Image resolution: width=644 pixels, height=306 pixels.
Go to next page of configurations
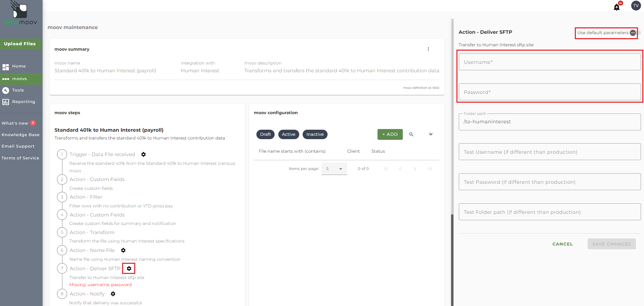[415, 169]
